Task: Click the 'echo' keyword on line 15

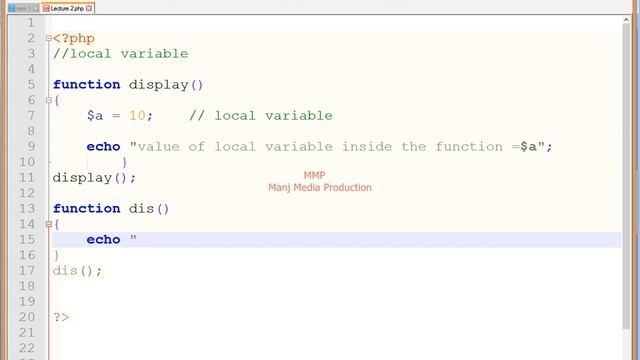Action: click(103, 240)
